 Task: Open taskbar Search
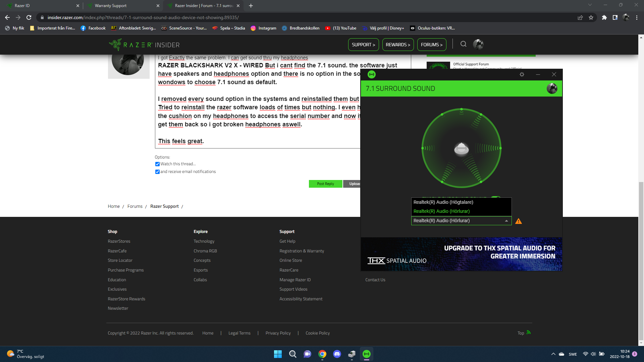coord(292,354)
